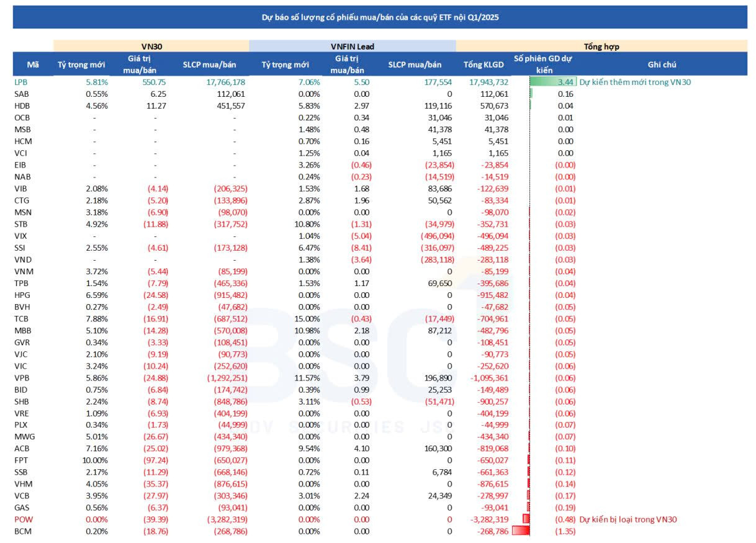Click the STB ticker cell

pyautogui.click(x=20, y=224)
